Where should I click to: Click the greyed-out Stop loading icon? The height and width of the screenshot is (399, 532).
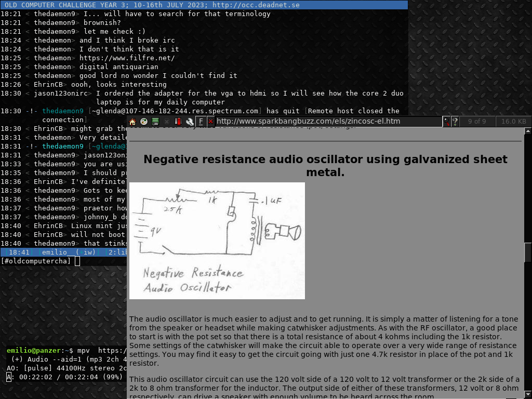pyautogui.click(x=167, y=122)
